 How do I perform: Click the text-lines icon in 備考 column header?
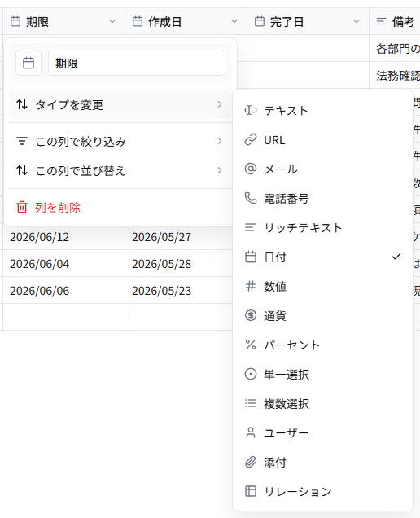pyautogui.click(x=382, y=22)
